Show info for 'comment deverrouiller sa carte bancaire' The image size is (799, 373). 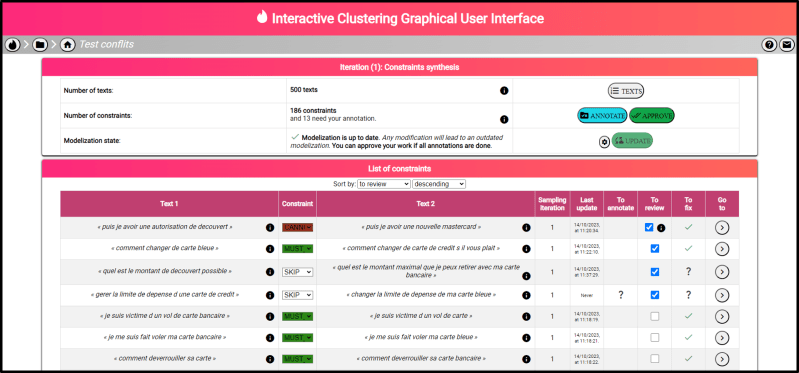pyautogui.click(x=526, y=359)
